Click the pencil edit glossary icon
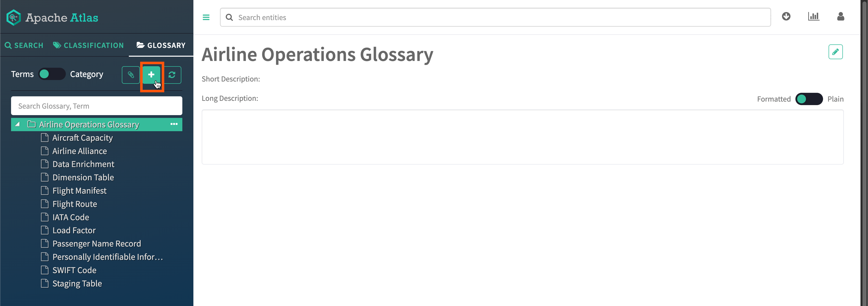Viewport: 868px width, 306px height. tap(835, 52)
